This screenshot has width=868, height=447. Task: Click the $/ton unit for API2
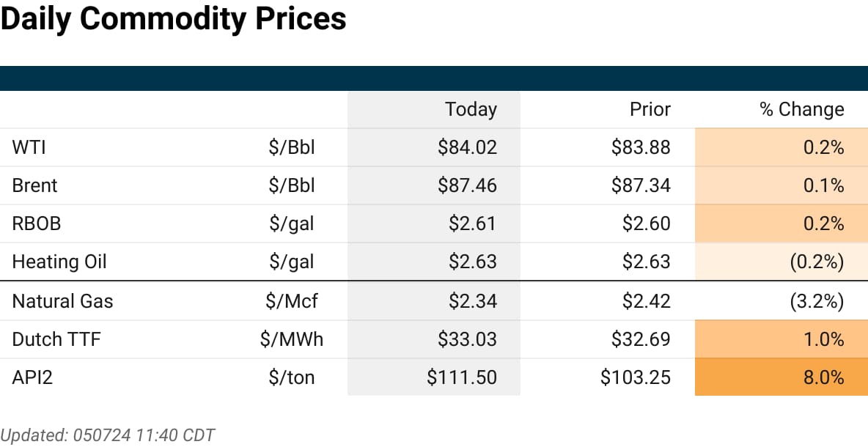click(291, 377)
